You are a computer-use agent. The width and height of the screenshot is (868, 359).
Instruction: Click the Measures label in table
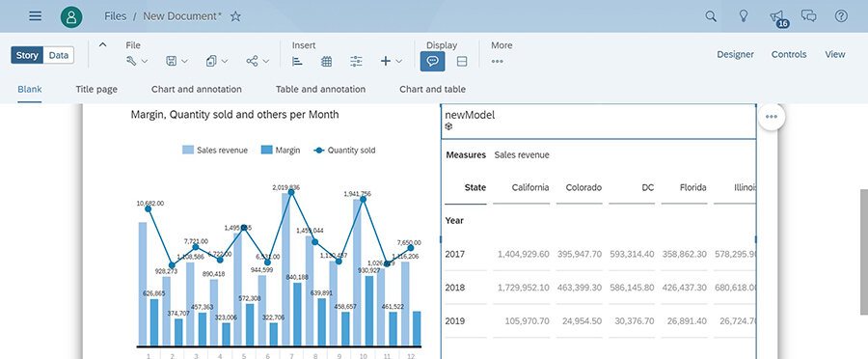click(466, 155)
